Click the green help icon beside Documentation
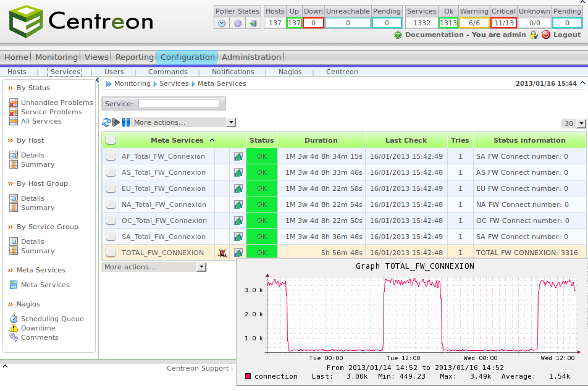 [398, 35]
